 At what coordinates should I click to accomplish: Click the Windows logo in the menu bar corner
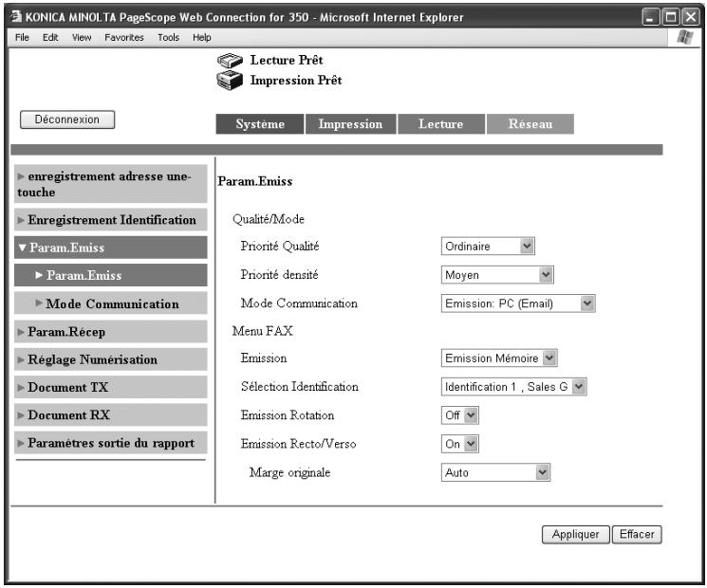(685, 37)
